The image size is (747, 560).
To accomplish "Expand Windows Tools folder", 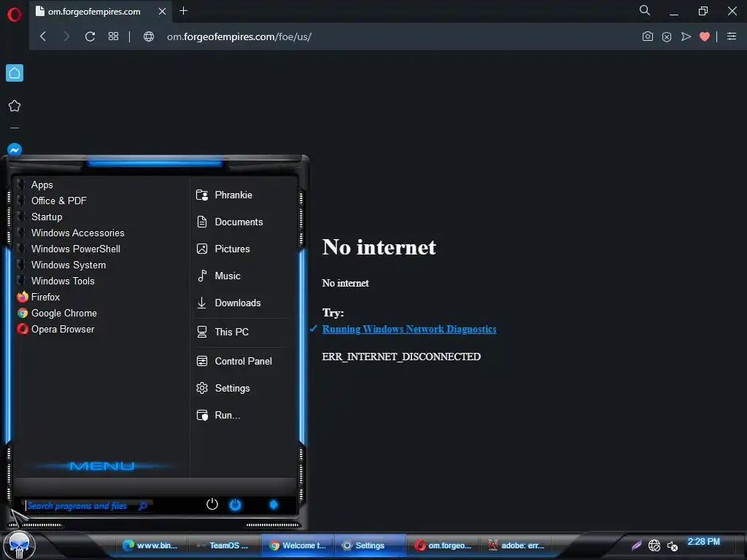I will pyautogui.click(x=63, y=281).
